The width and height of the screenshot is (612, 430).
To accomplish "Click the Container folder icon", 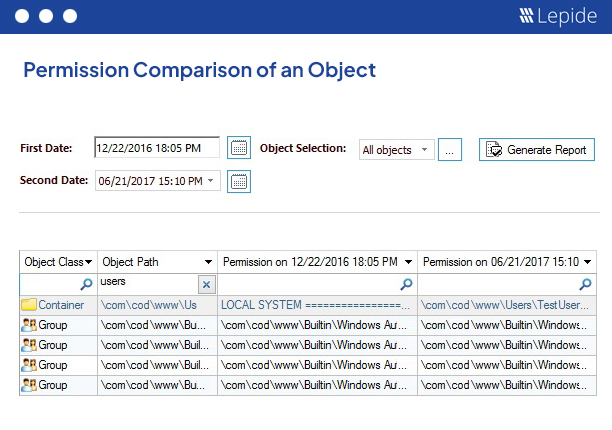I will pos(29,304).
